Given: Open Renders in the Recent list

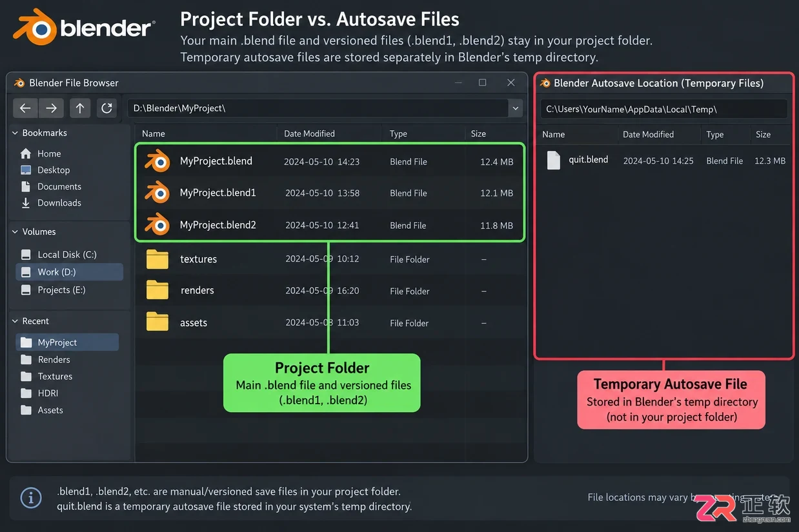Looking at the screenshot, I should point(54,360).
